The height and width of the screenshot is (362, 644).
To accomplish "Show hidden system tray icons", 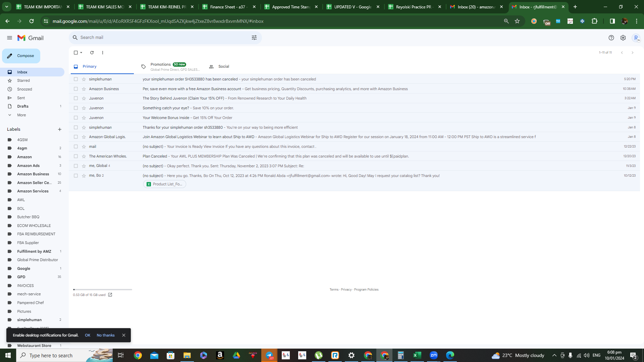I will coord(554,355).
